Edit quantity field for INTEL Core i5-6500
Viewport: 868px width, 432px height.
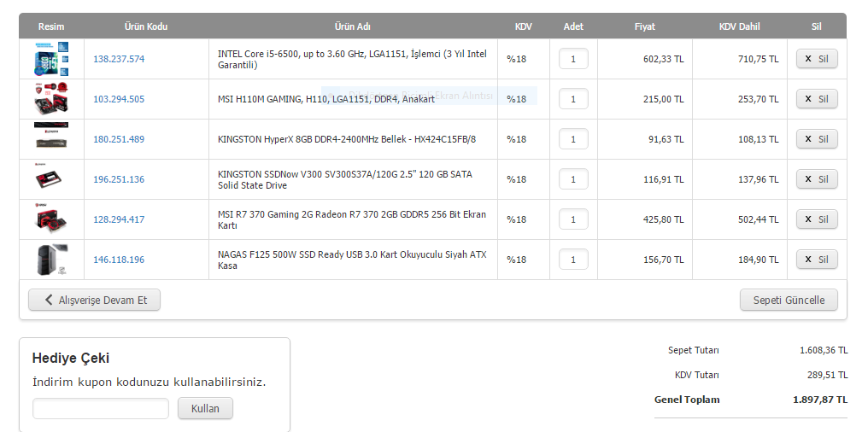(x=573, y=59)
